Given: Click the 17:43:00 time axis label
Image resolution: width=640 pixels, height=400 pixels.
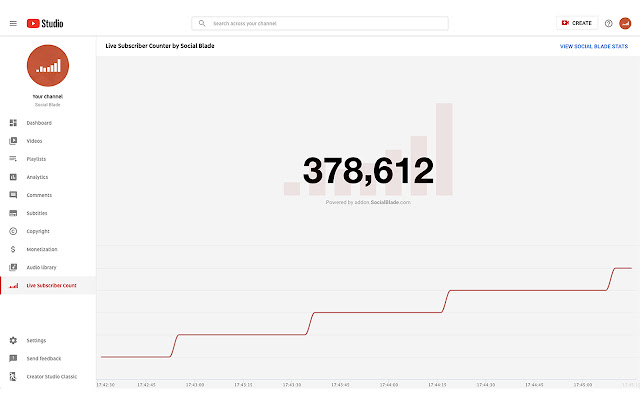Looking at the screenshot, I should (195, 384).
